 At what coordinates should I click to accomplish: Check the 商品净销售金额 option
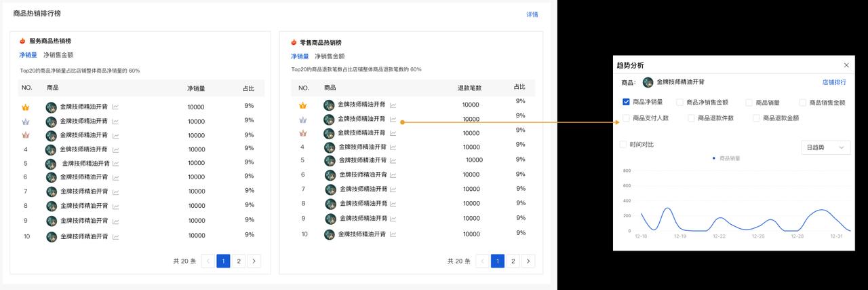(679, 103)
